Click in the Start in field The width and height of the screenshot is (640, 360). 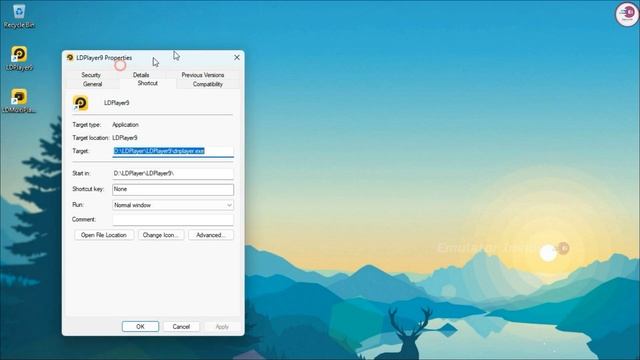pyautogui.click(x=173, y=173)
